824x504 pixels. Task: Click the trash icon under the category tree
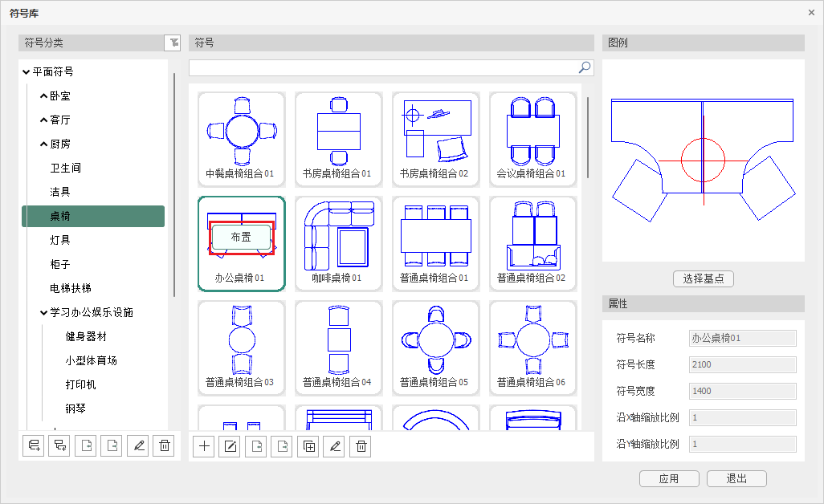165,446
